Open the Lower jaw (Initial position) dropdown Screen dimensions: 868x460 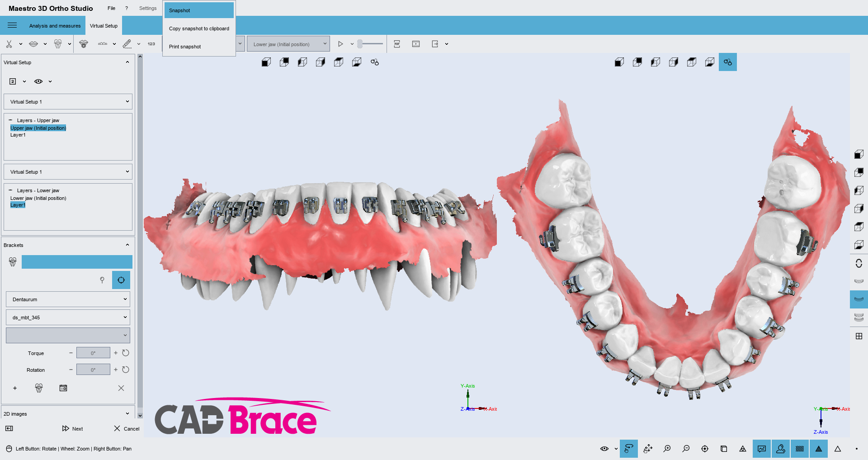coord(288,44)
